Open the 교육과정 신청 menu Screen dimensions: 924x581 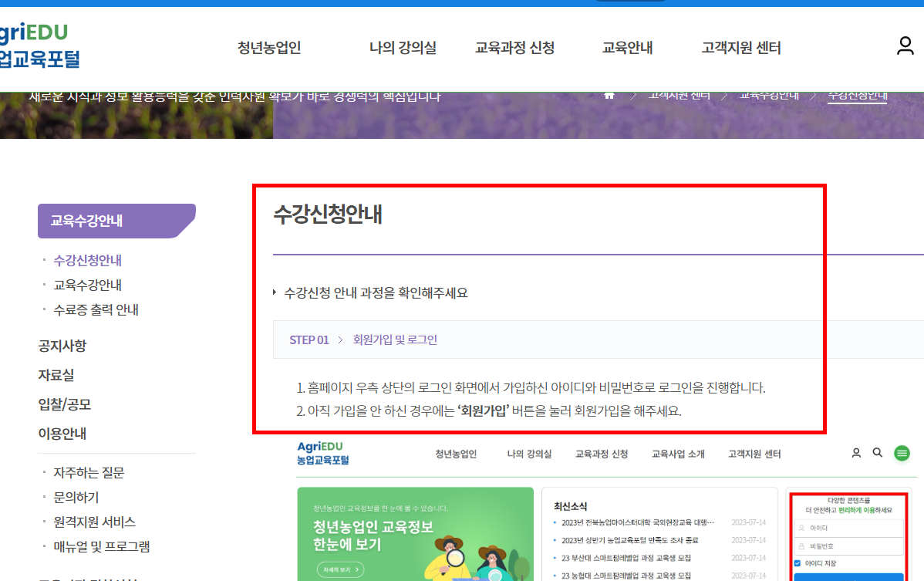[x=514, y=47]
